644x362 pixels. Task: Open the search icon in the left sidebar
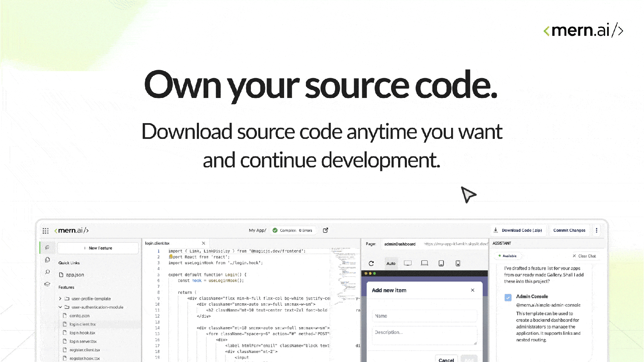click(47, 272)
